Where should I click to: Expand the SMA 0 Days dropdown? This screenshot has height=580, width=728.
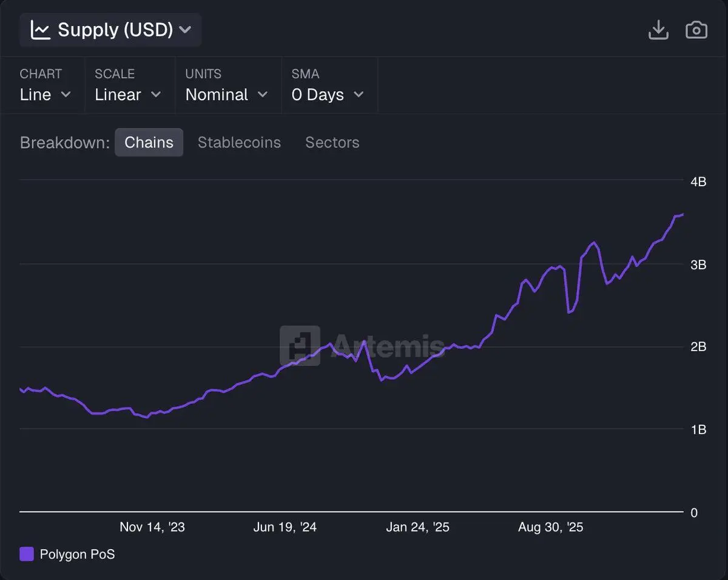pyautogui.click(x=328, y=95)
